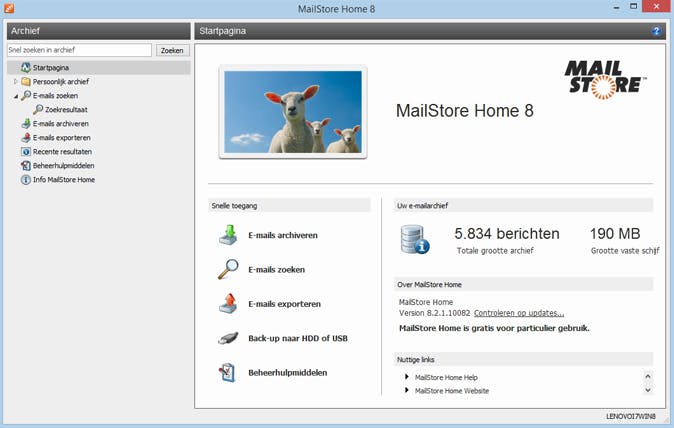Select E-mails archiveren in sidebar tree

point(61,124)
